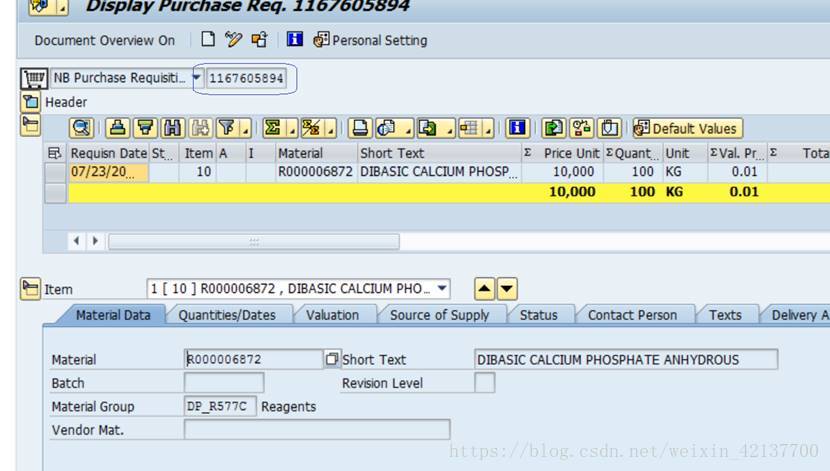
Task: Click the Export icon
Action: point(428,128)
